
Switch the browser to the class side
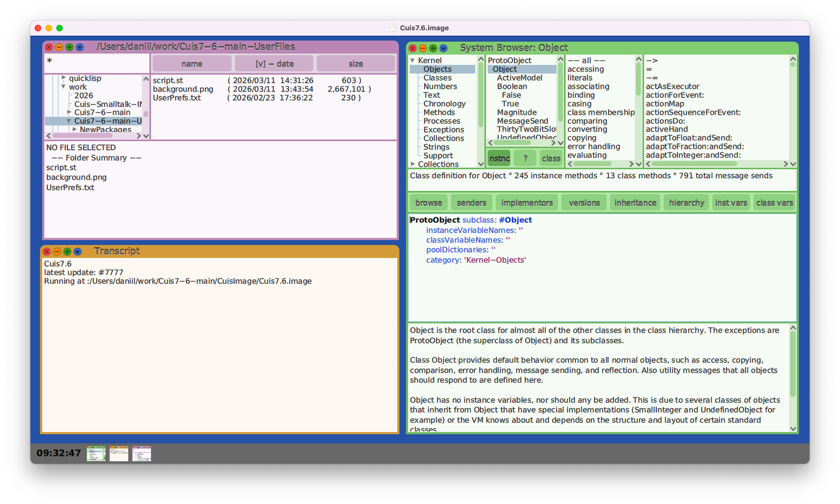(550, 158)
